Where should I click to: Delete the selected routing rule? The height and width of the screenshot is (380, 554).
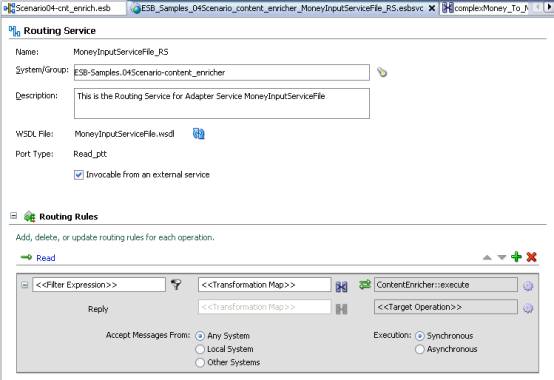[531, 257]
